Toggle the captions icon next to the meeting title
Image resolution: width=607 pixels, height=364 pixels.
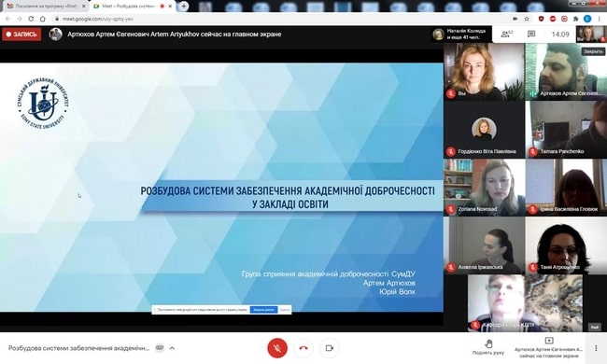tap(160, 348)
